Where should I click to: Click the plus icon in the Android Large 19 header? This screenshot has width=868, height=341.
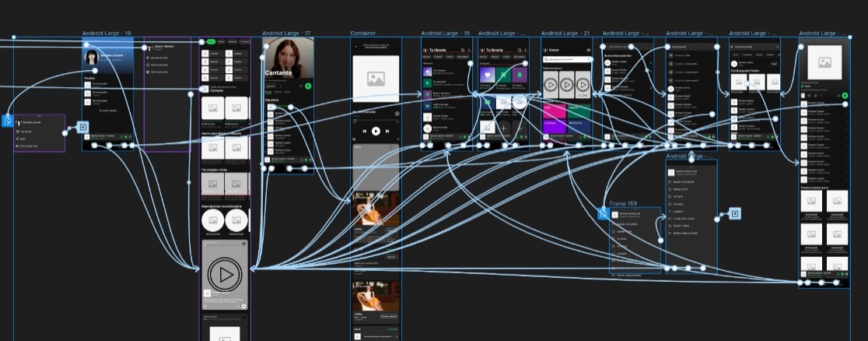point(470,50)
